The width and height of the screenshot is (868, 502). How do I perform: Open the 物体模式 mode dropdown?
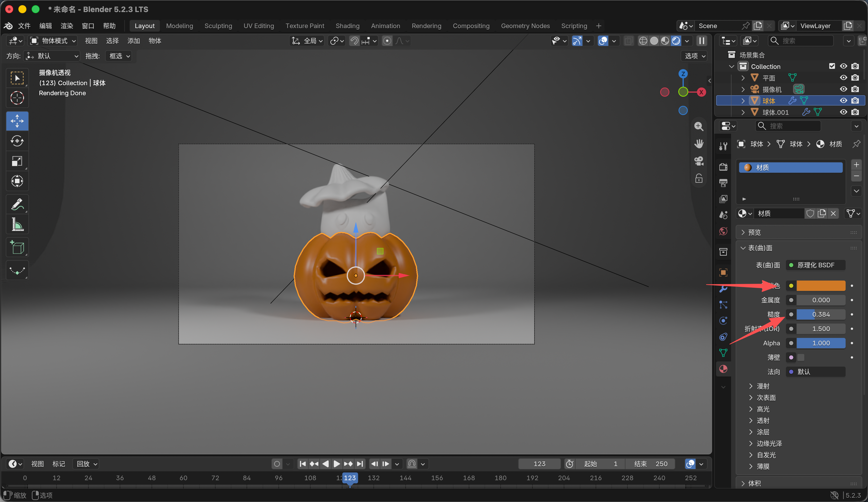click(x=53, y=41)
